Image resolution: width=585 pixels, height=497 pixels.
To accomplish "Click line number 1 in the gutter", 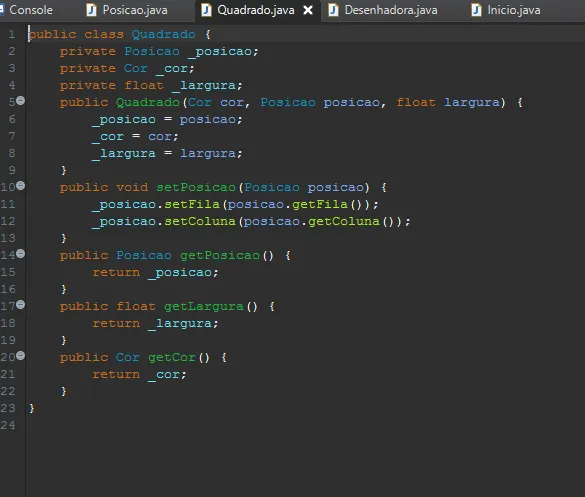I will tap(12, 34).
